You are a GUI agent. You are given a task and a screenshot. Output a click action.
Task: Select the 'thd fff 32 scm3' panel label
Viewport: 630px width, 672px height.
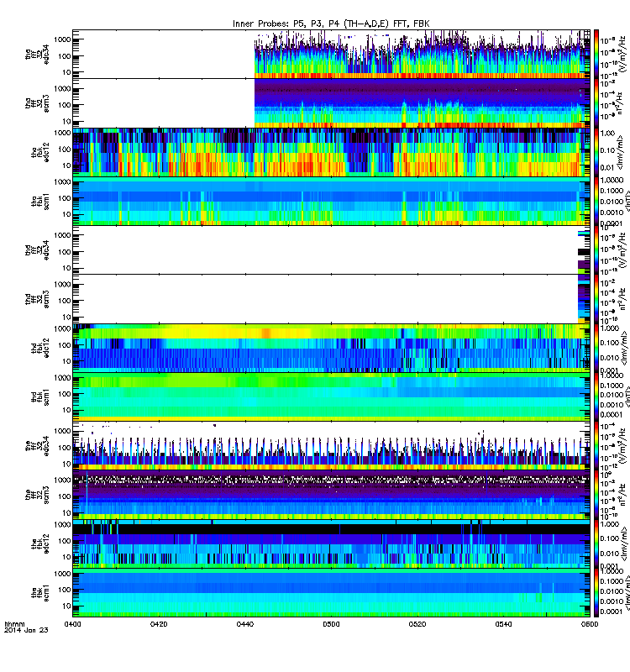point(37,299)
